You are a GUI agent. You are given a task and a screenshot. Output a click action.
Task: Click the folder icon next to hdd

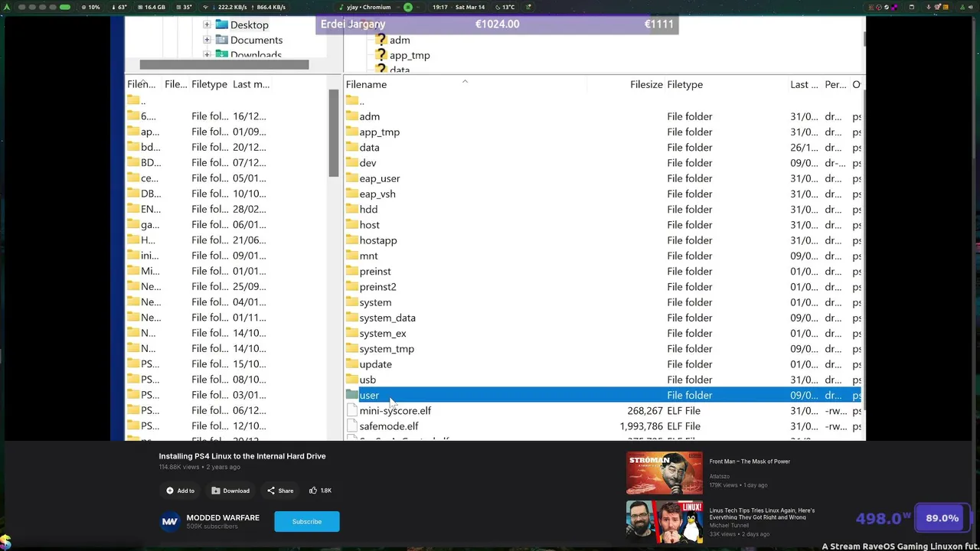pyautogui.click(x=352, y=209)
